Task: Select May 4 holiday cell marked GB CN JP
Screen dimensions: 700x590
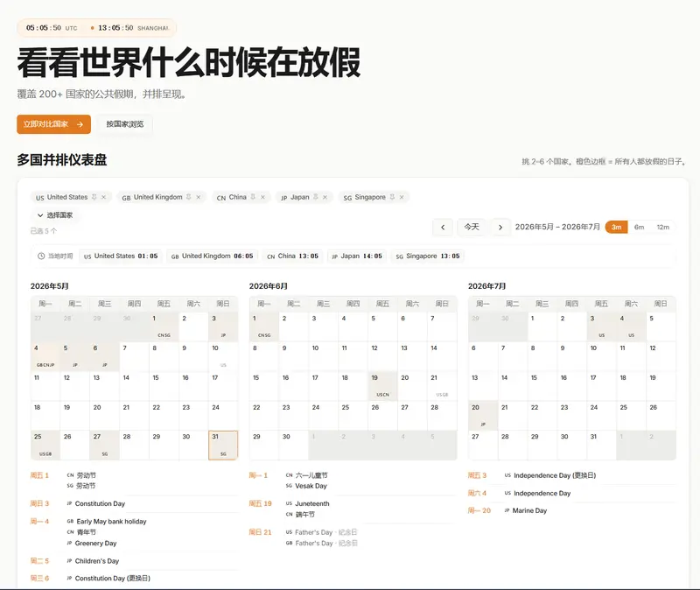Action: pos(45,356)
